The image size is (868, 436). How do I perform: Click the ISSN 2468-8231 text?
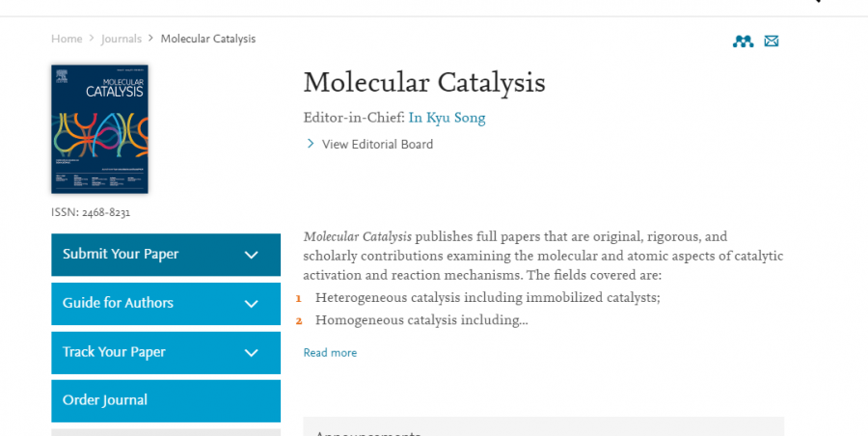91,212
